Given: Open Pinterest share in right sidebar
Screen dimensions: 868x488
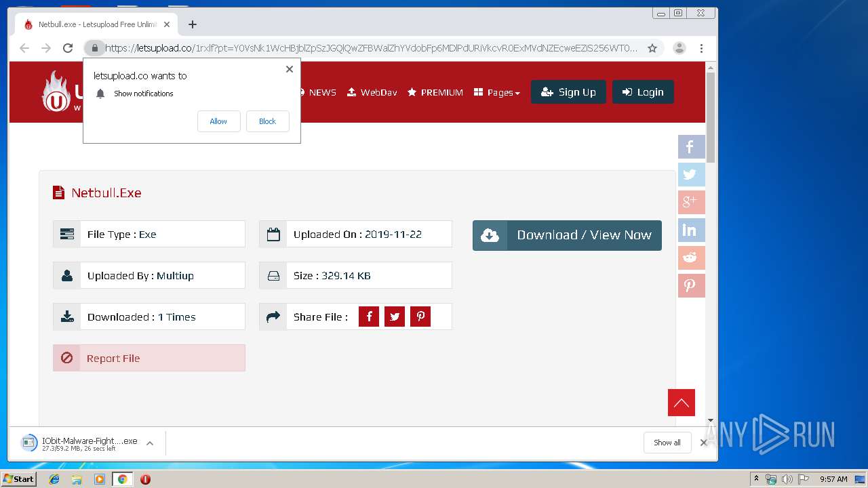Looking at the screenshot, I should point(691,285).
